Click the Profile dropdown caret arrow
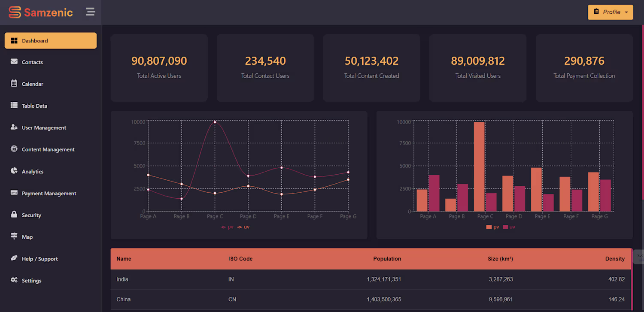 tap(626, 12)
